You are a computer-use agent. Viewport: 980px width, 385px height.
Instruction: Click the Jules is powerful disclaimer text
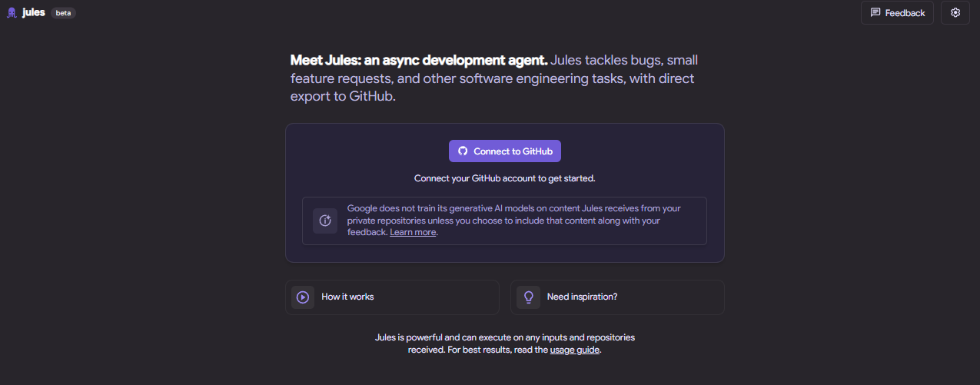[x=505, y=344]
